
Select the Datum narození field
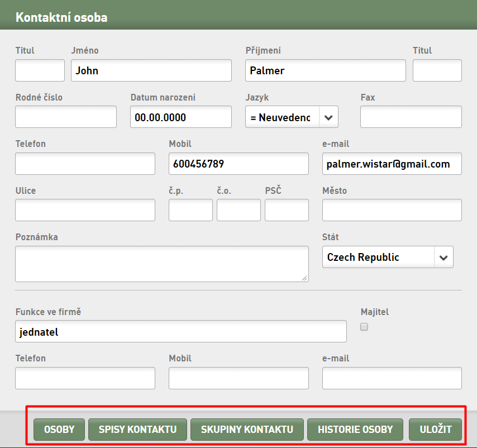tap(181, 117)
